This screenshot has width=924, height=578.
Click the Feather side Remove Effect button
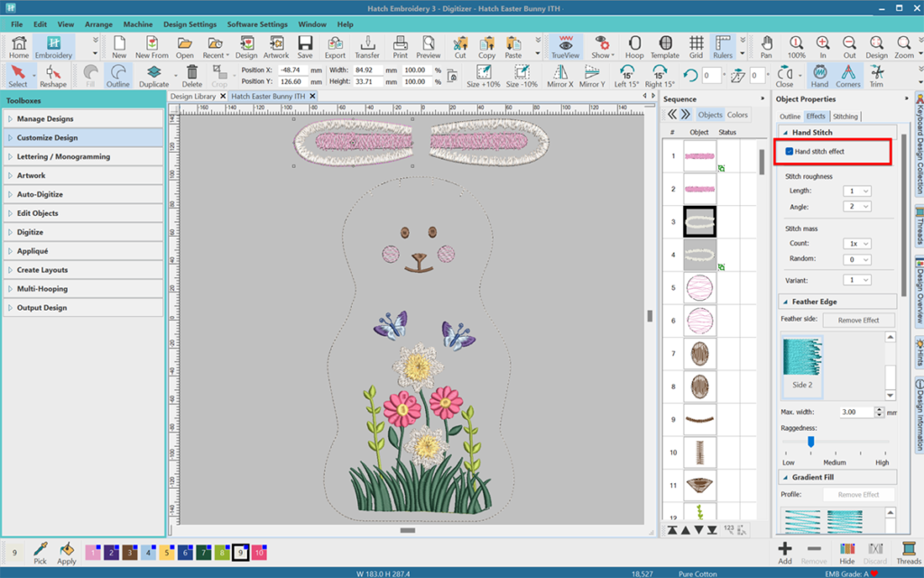(858, 320)
